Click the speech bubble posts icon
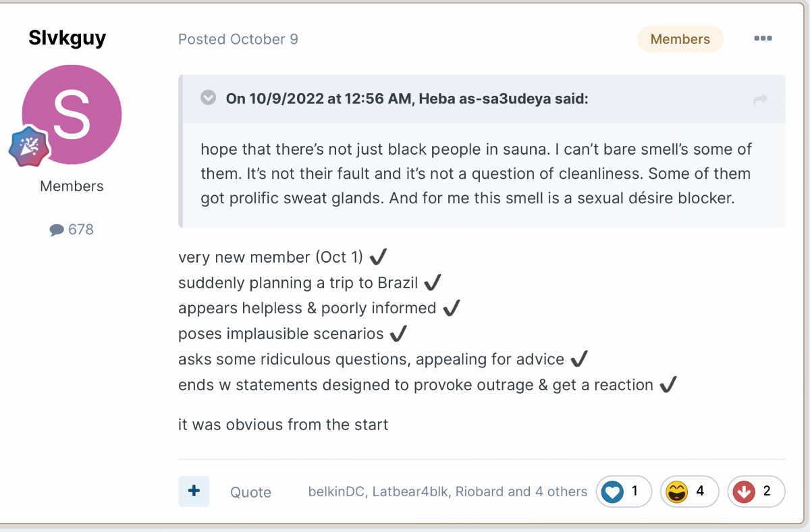Viewport: 810px width, 532px height. point(57,230)
